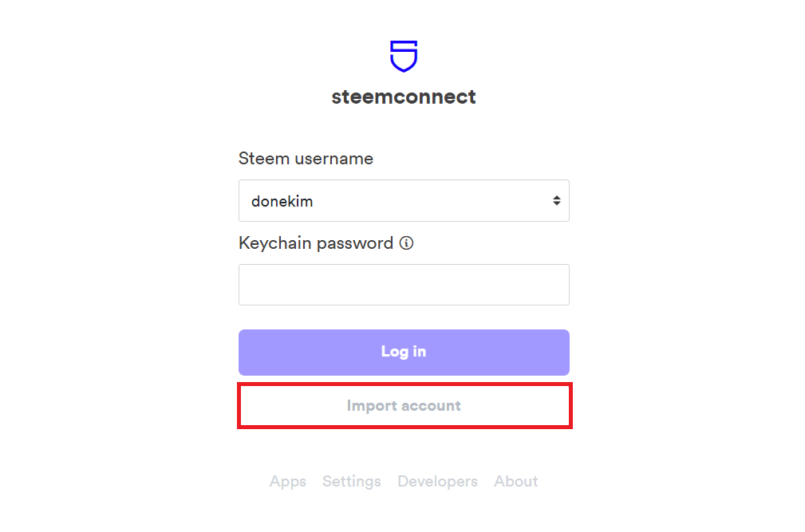
Task: Place cursor in the password text box
Action: pyautogui.click(x=404, y=285)
